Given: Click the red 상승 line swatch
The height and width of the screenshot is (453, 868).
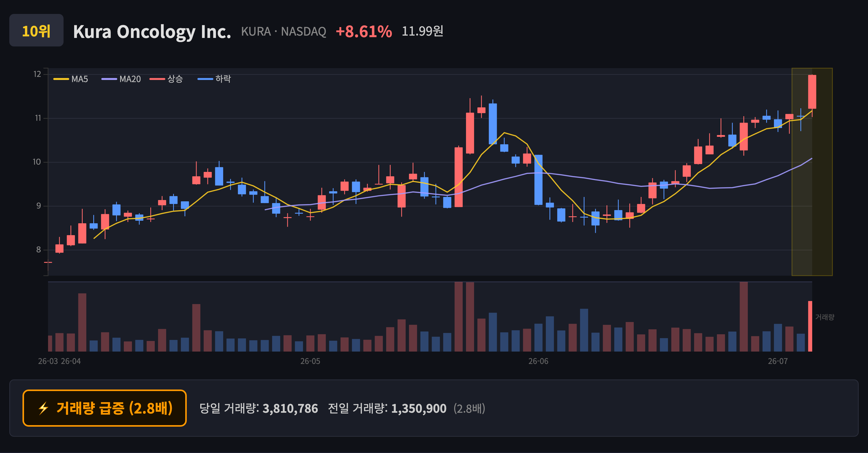Looking at the screenshot, I should [157, 79].
